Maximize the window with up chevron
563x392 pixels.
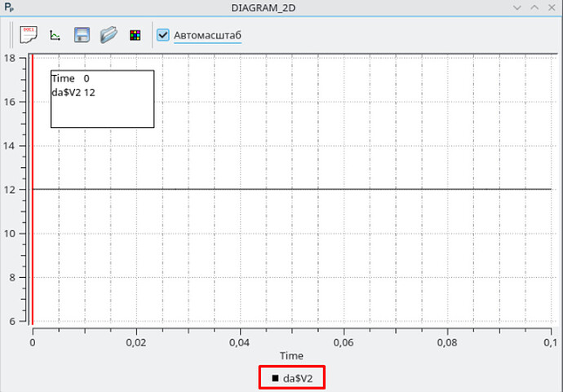pyautogui.click(x=534, y=7)
